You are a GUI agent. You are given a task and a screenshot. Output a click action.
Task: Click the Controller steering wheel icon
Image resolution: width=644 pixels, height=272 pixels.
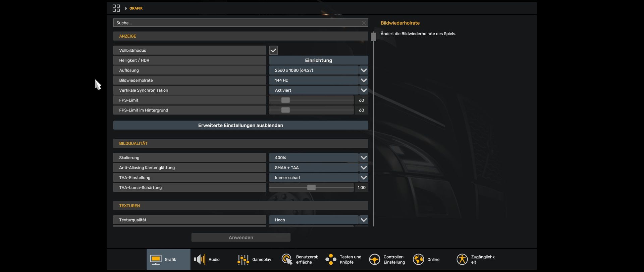pos(375,260)
